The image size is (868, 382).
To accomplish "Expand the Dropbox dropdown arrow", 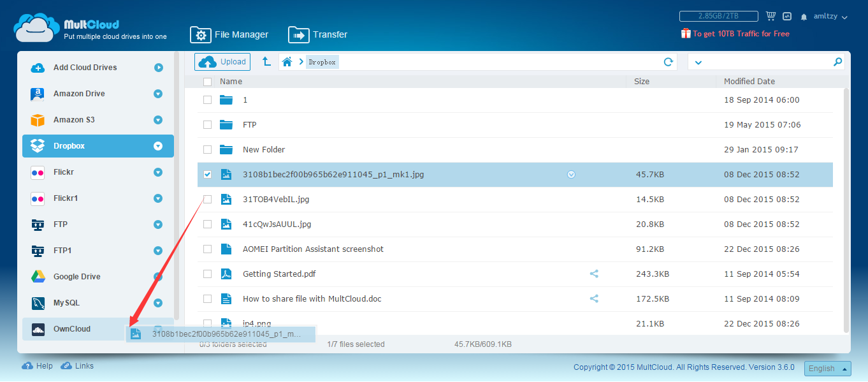I will click(158, 146).
